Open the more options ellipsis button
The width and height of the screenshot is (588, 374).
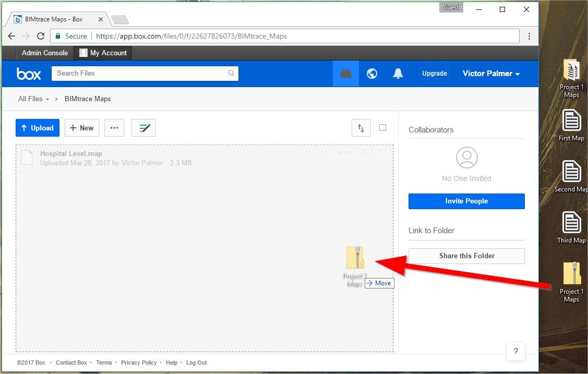[x=114, y=128]
